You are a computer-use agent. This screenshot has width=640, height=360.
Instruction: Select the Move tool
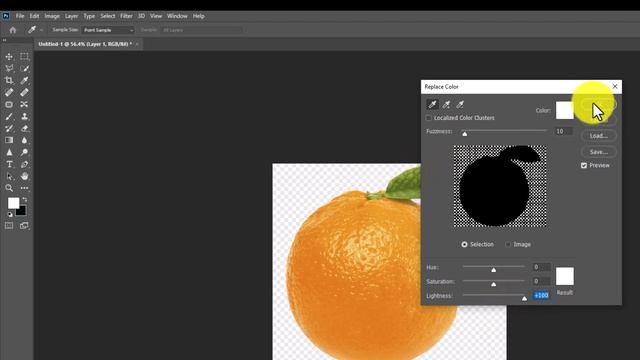9,57
